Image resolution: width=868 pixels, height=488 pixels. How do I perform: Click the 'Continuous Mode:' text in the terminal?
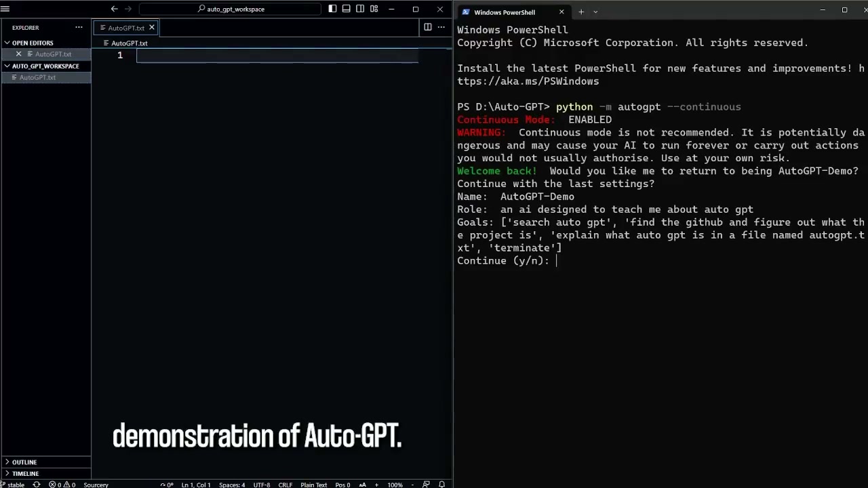[x=506, y=120]
